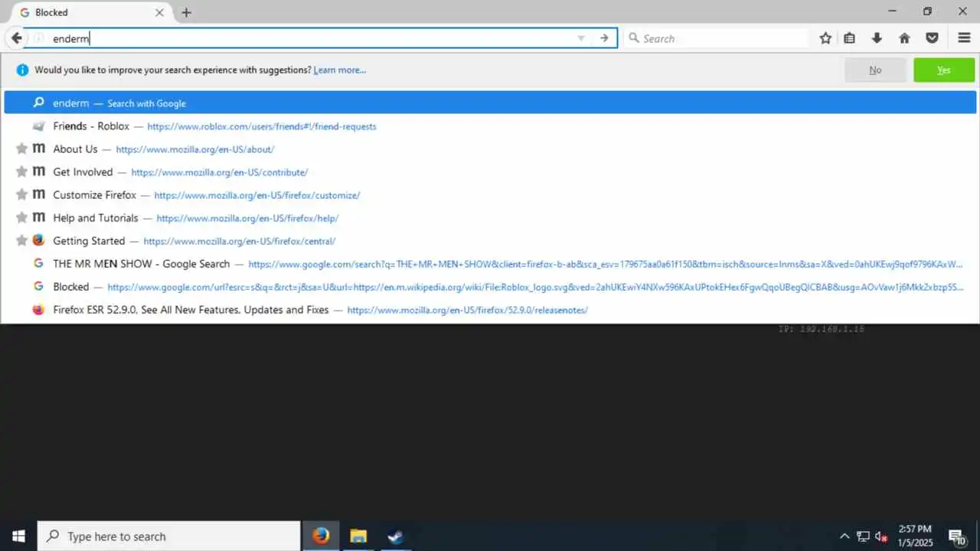
Task: Select the Friends - Roblox suggestion
Action: 490,126
